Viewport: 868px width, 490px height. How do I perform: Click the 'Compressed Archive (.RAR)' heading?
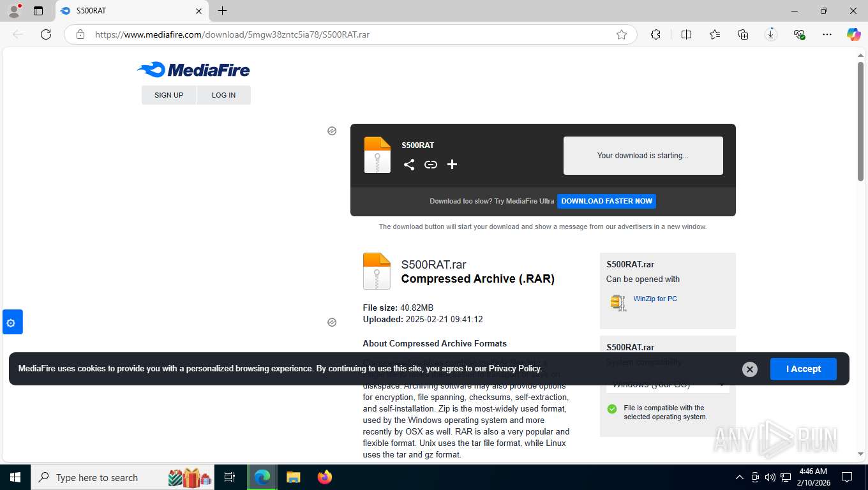click(478, 279)
